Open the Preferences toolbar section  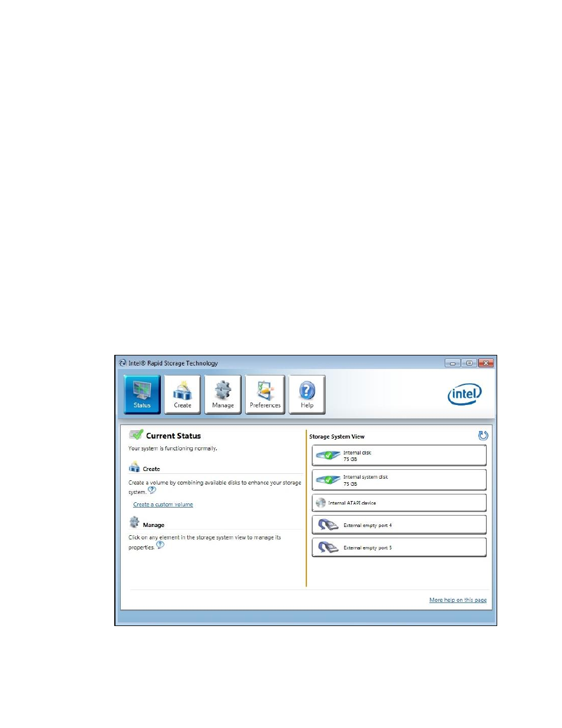click(x=265, y=394)
